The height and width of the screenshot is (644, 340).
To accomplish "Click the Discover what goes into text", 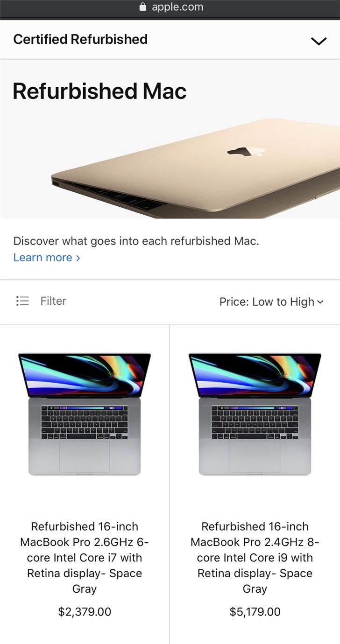I will click(x=136, y=241).
